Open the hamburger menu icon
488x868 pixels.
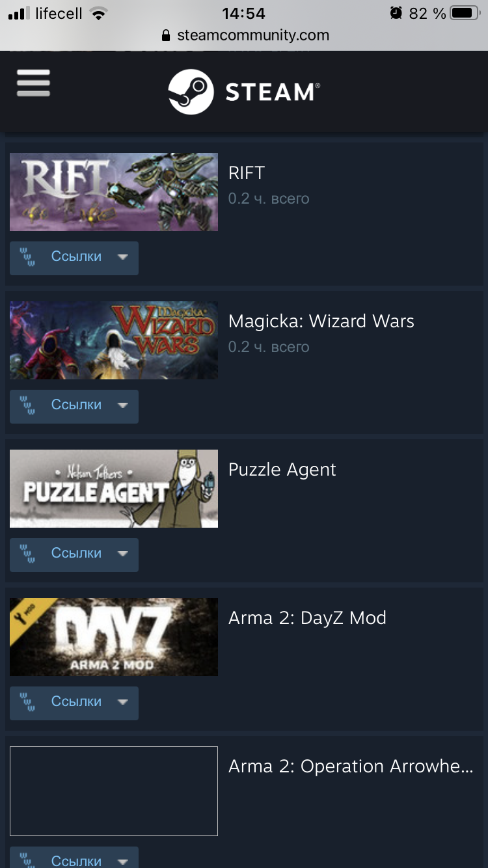[33, 83]
